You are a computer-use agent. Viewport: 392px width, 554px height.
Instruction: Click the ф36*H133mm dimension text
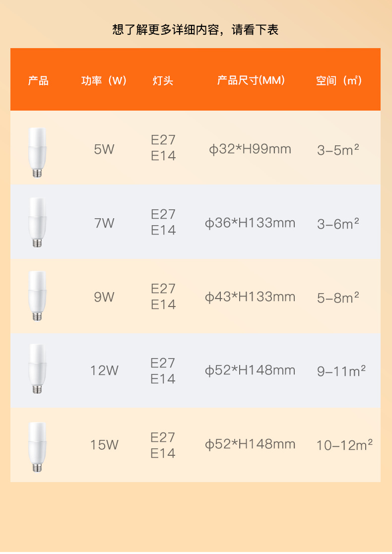pyautogui.click(x=250, y=223)
